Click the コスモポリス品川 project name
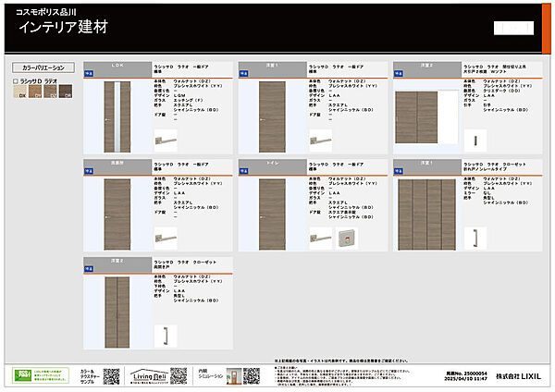Image resolution: width=555 pixels, height=392 pixels. click(45, 12)
